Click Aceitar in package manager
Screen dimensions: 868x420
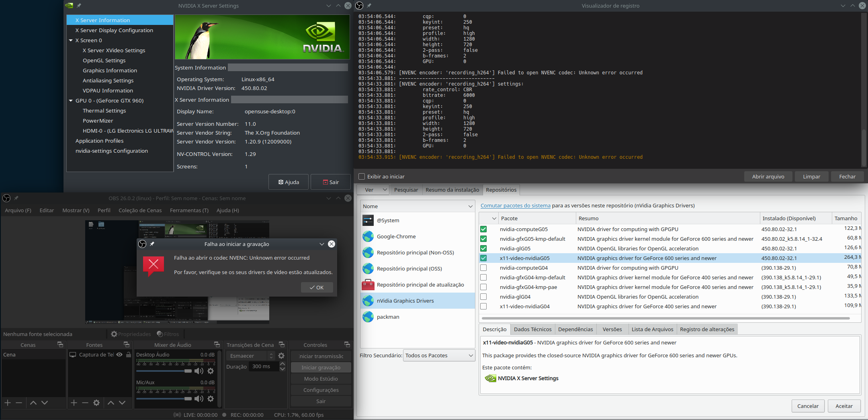tap(844, 406)
